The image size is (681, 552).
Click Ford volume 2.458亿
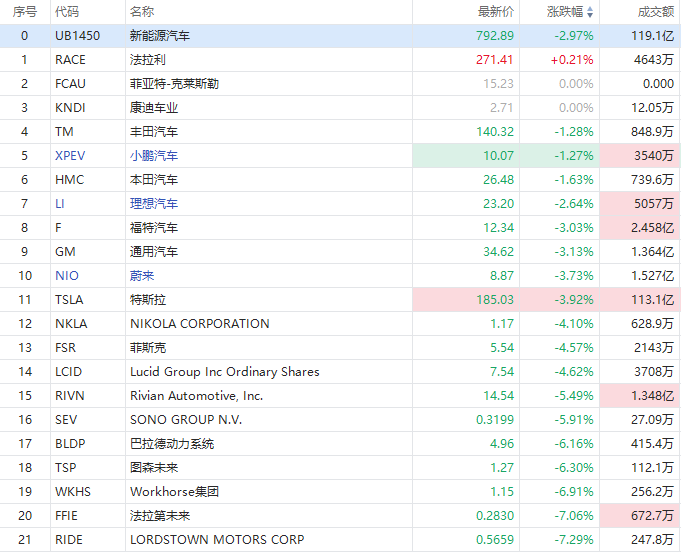coord(652,228)
